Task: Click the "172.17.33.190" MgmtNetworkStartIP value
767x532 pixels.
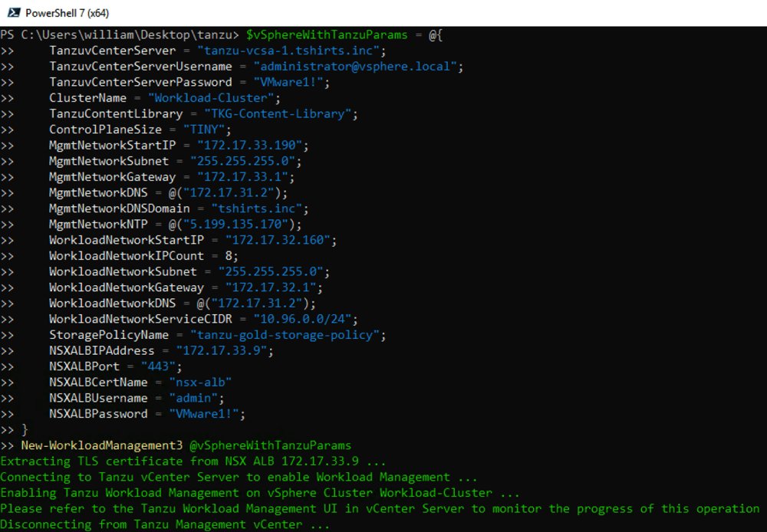Action: pos(249,145)
